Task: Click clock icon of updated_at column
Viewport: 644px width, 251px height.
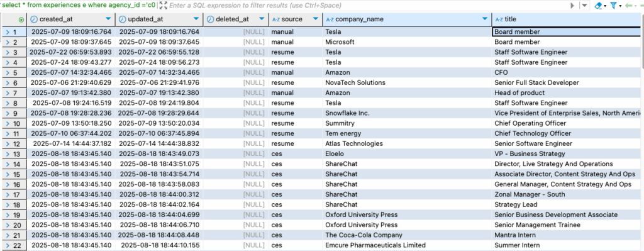Action: (123, 20)
